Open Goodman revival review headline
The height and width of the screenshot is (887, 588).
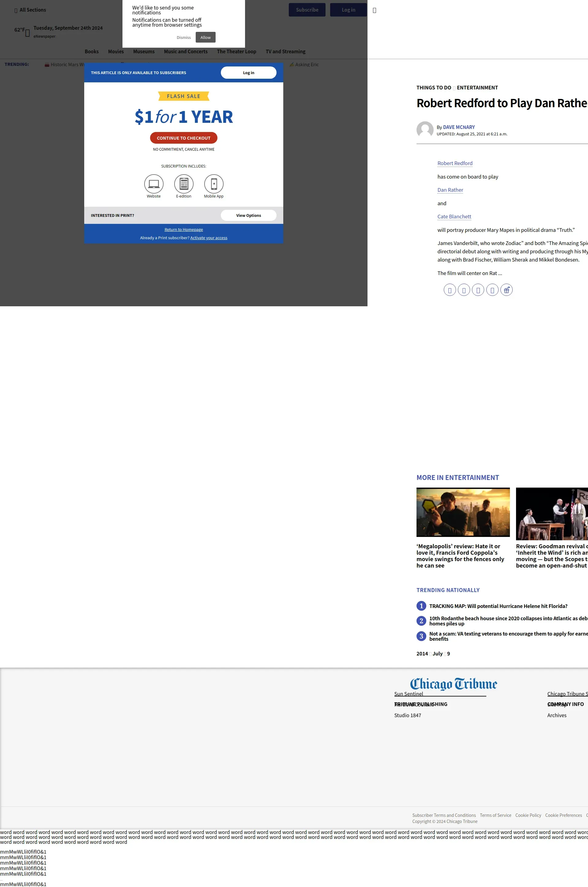coord(552,556)
